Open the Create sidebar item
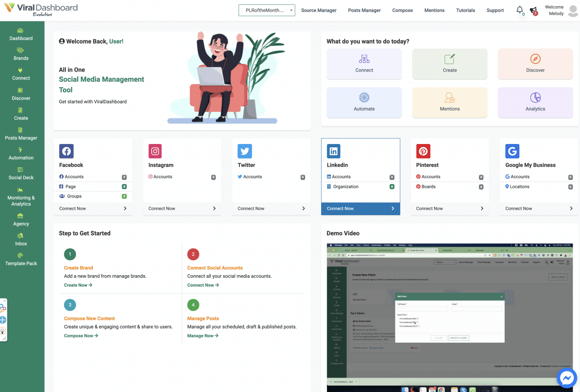This screenshot has height=392, width=580. [21, 114]
